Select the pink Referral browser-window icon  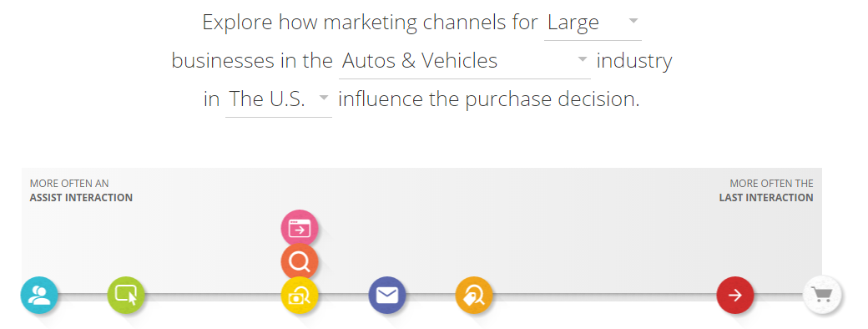(x=300, y=228)
